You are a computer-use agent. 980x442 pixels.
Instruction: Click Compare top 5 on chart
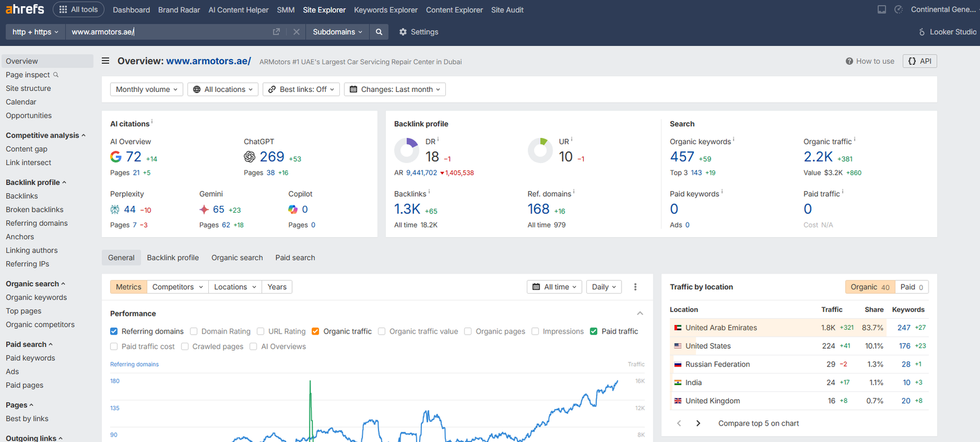[x=758, y=424]
